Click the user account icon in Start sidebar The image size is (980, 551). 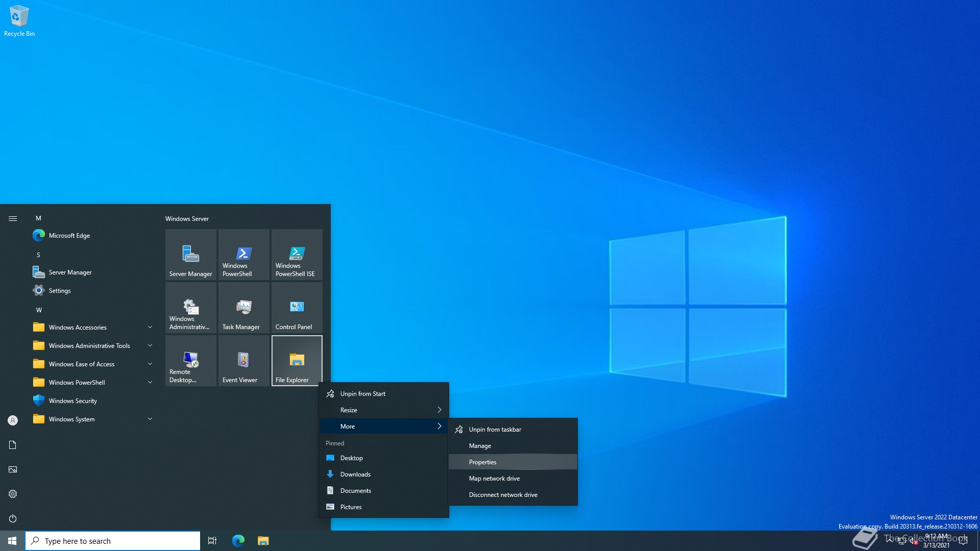click(x=13, y=420)
